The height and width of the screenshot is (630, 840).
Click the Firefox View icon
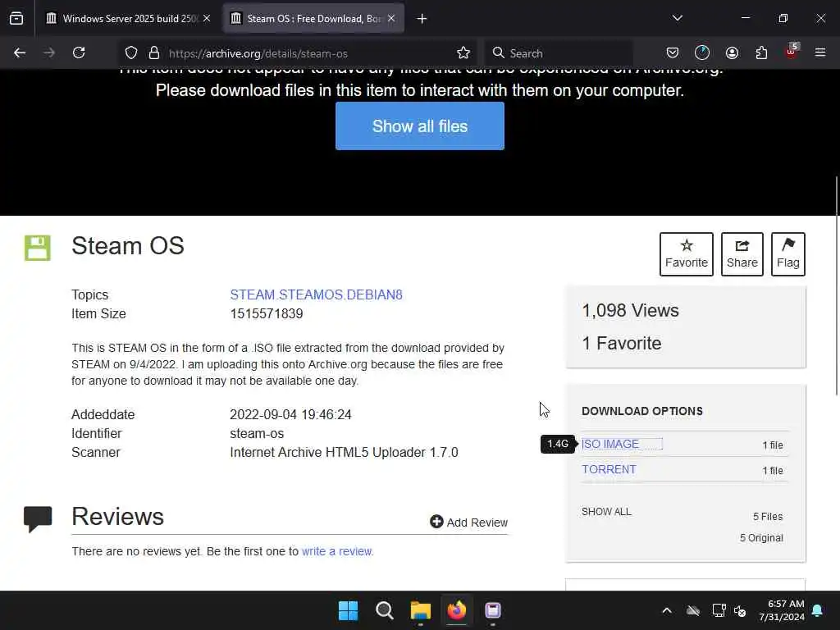[x=16, y=19]
